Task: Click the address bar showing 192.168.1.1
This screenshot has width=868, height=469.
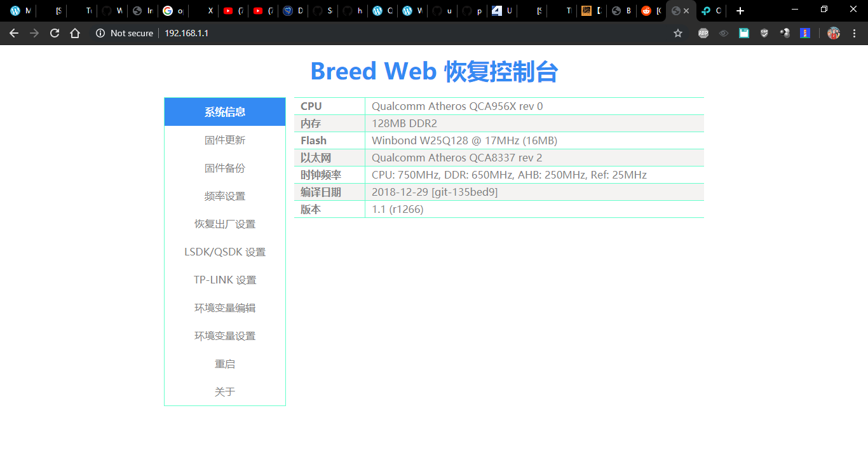Action: (x=381, y=33)
